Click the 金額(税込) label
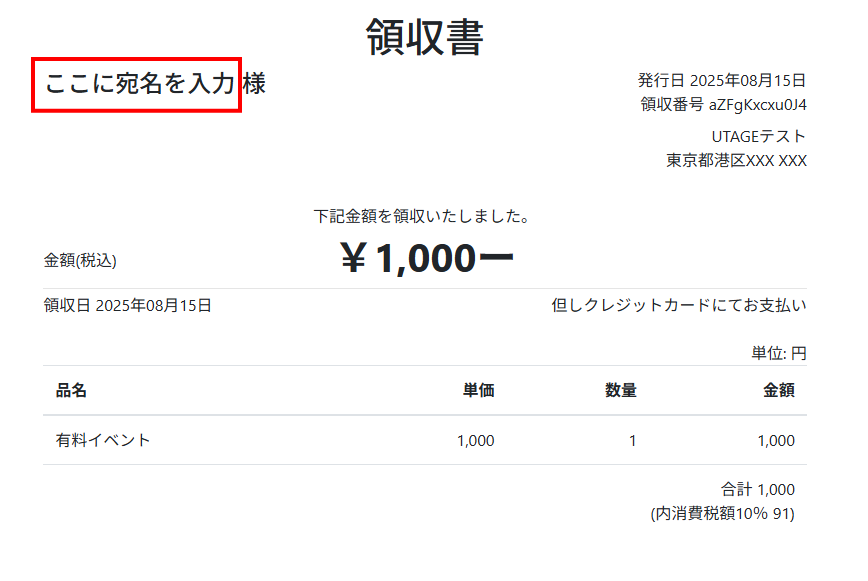Image resolution: width=868 pixels, height=581 pixels. tap(80, 260)
